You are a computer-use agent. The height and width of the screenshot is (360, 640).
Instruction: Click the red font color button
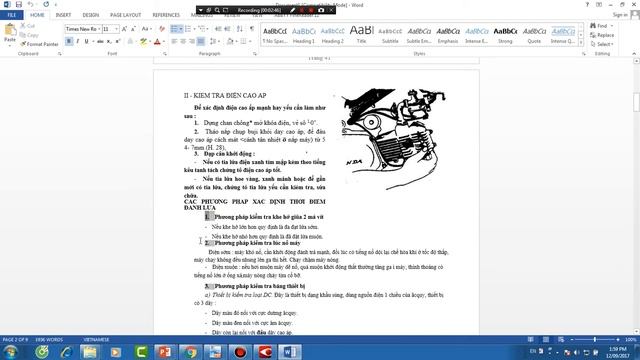coord(158,41)
